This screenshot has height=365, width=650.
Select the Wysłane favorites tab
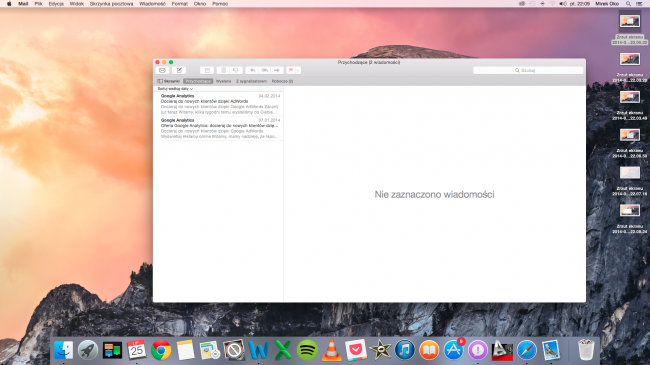click(223, 81)
